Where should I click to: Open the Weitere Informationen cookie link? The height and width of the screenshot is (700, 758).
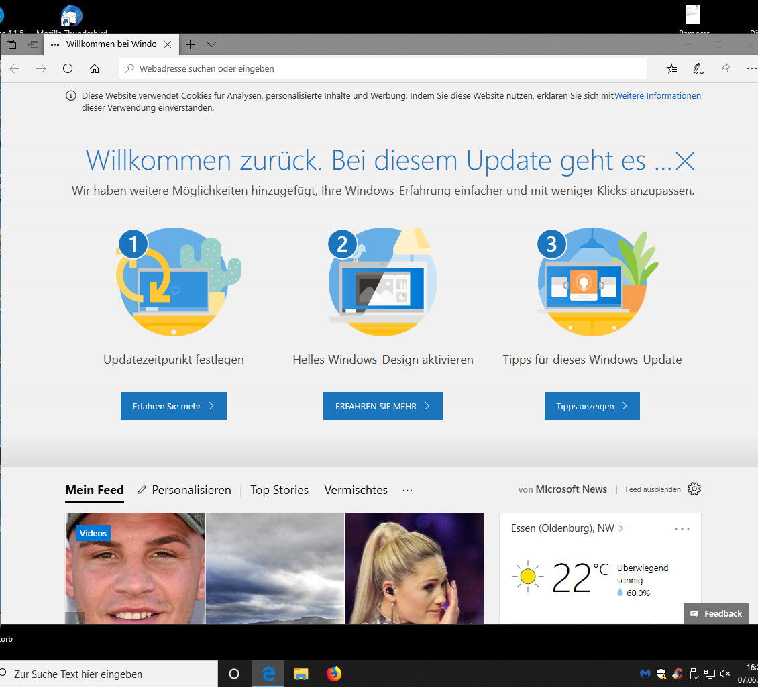coord(657,96)
